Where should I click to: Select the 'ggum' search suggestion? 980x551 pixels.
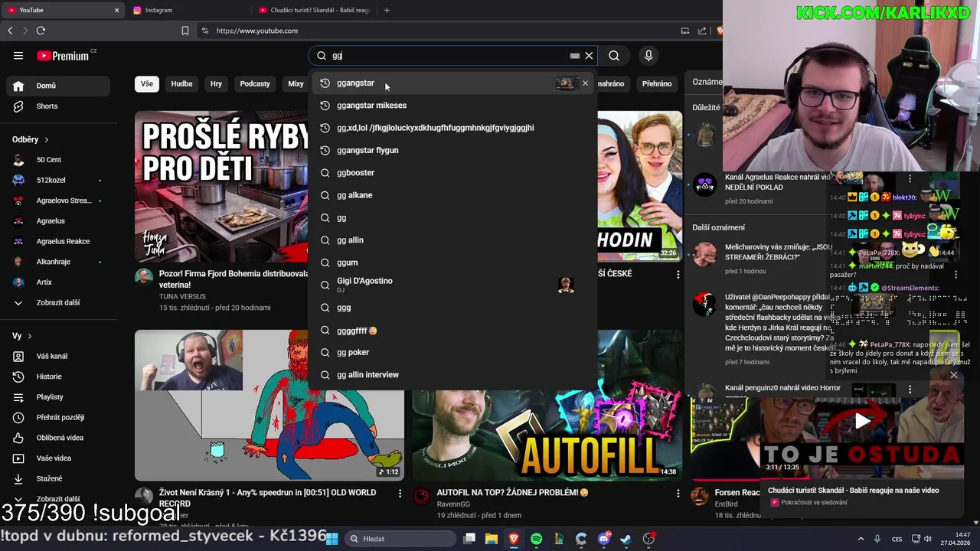(x=452, y=262)
